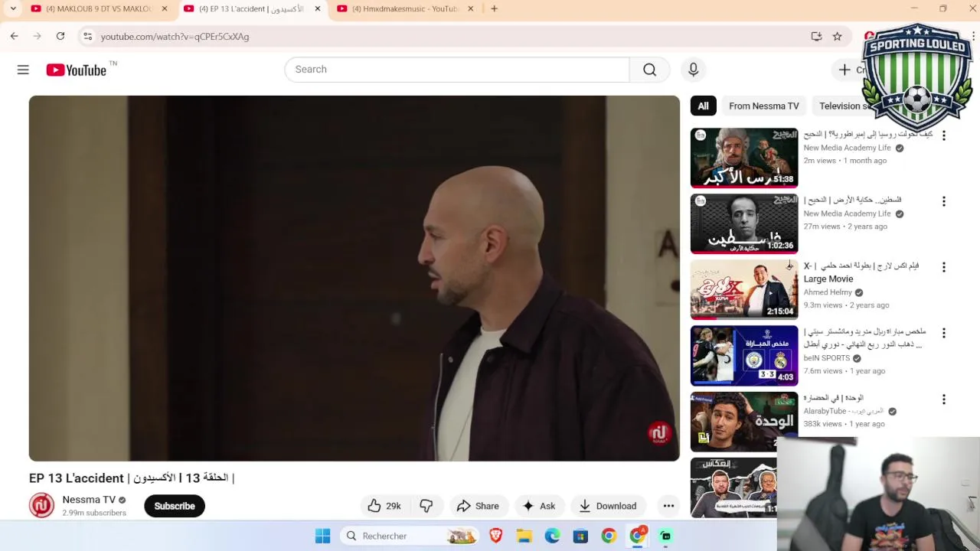
Task: Switch to EP 13 L'accident tab
Action: (253, 8)
